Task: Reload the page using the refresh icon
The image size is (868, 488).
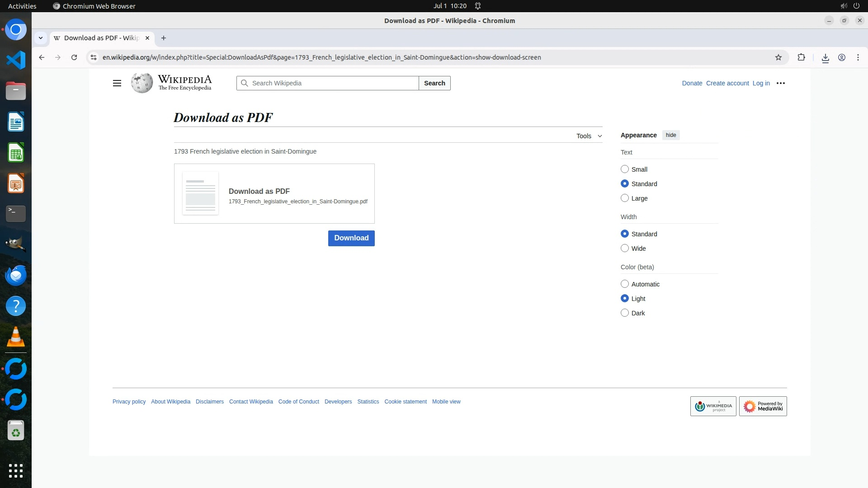Action: pyautogui.click(x=74, y=57)
